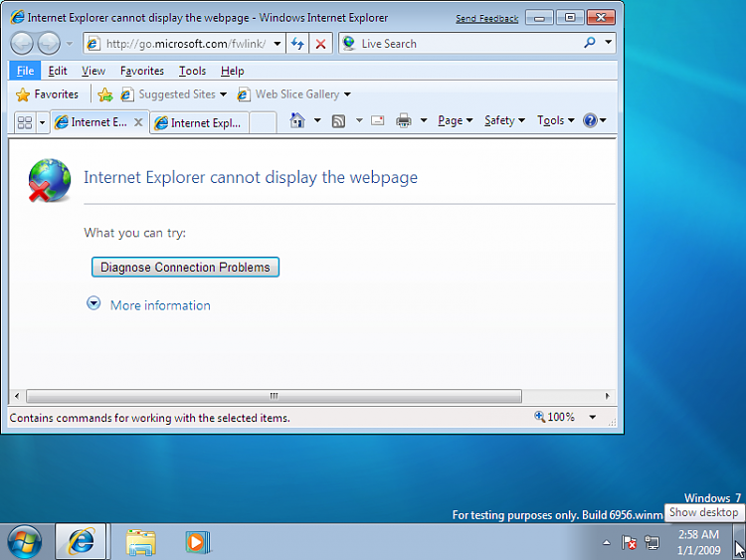Click the Home icon in command bar

coord(297,120)
